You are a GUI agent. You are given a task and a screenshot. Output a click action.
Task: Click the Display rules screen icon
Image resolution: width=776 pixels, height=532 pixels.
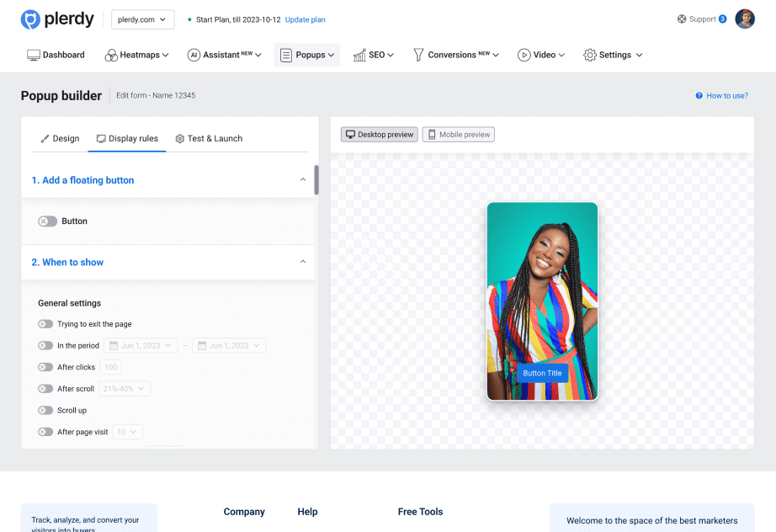(x=101, y=139)
